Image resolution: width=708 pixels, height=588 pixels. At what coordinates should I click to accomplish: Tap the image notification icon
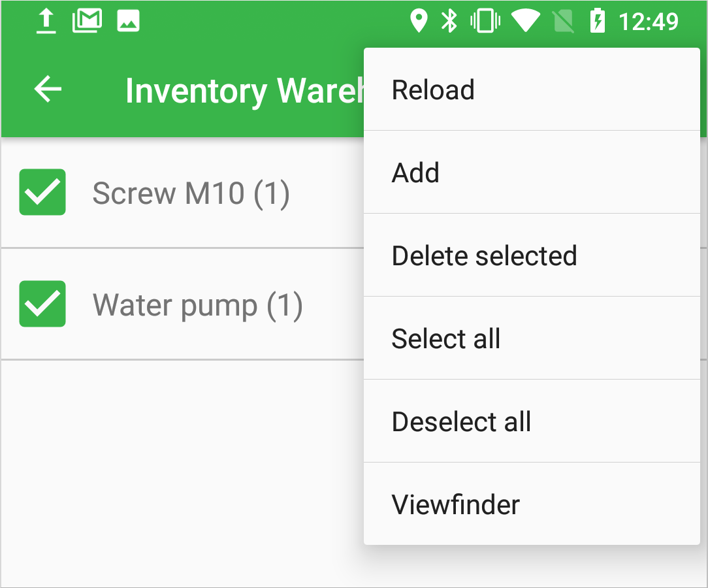128,22
